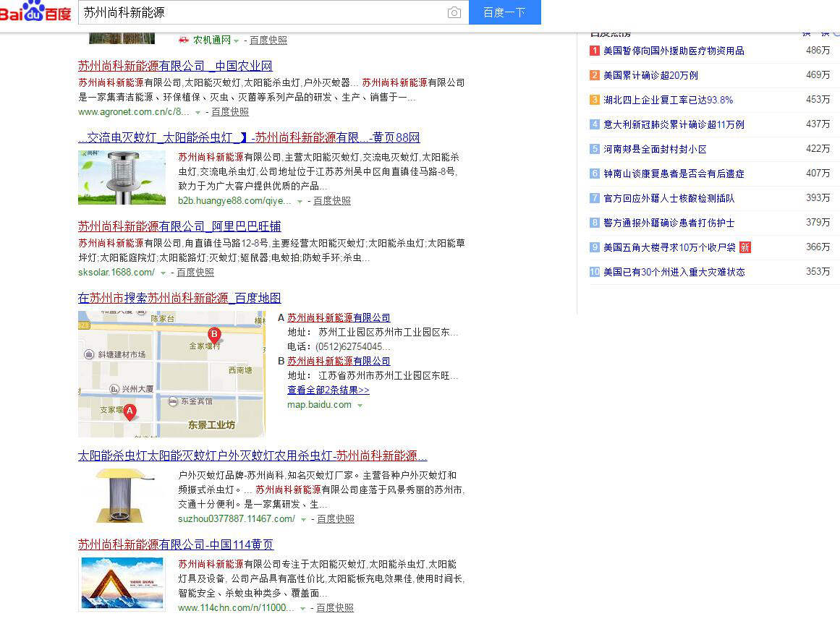This screenshot has width=840, height=624.
Task: Expand dropdown arrow beside map.baidu.com
Action: point(360,405)
